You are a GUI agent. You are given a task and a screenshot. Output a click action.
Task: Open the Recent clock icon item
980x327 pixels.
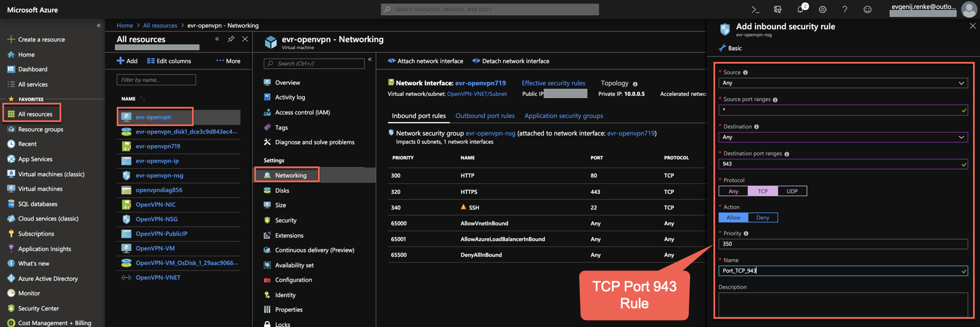(11, 144)
